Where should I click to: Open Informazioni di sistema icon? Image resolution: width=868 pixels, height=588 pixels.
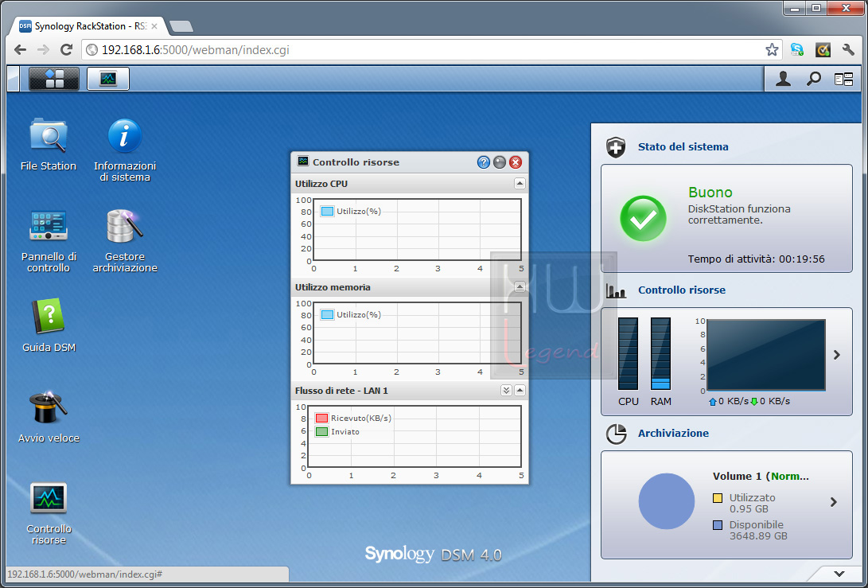coord(125,150)
